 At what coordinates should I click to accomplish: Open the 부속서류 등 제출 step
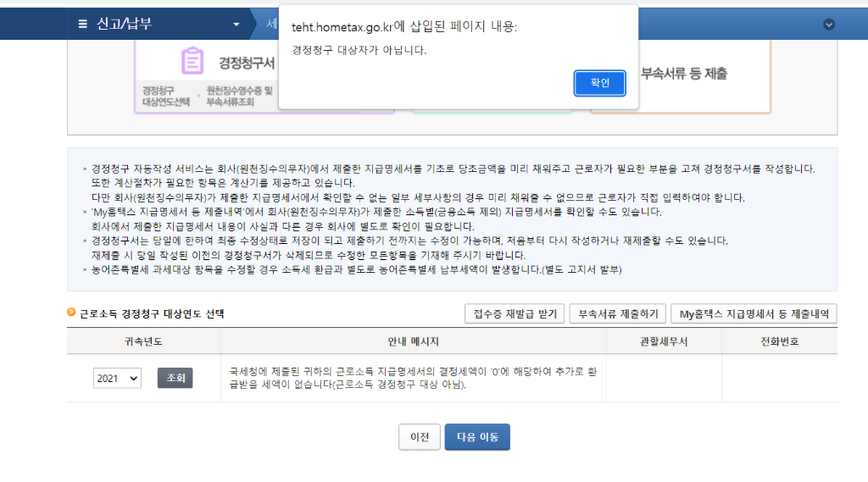click(x=683, y=74)
